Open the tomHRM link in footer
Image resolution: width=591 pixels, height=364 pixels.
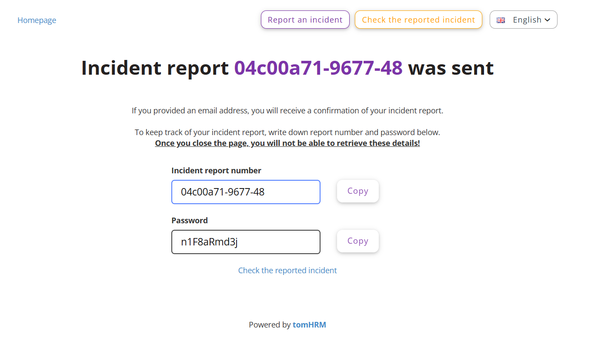coord(309,325)
